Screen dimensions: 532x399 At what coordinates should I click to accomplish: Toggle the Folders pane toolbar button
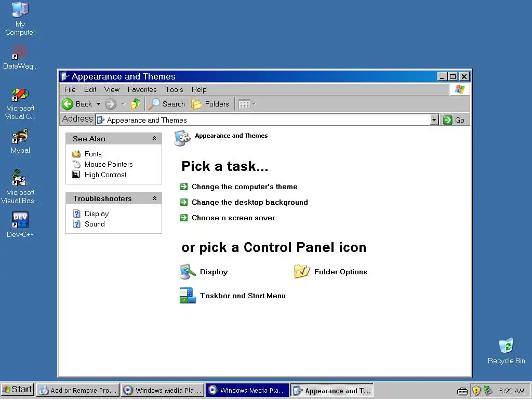(210, 104)
